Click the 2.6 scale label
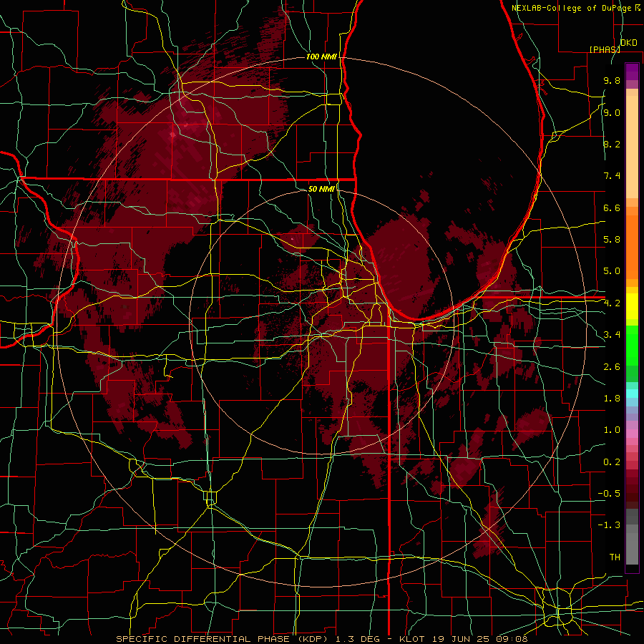 click(x=612, y=367)
